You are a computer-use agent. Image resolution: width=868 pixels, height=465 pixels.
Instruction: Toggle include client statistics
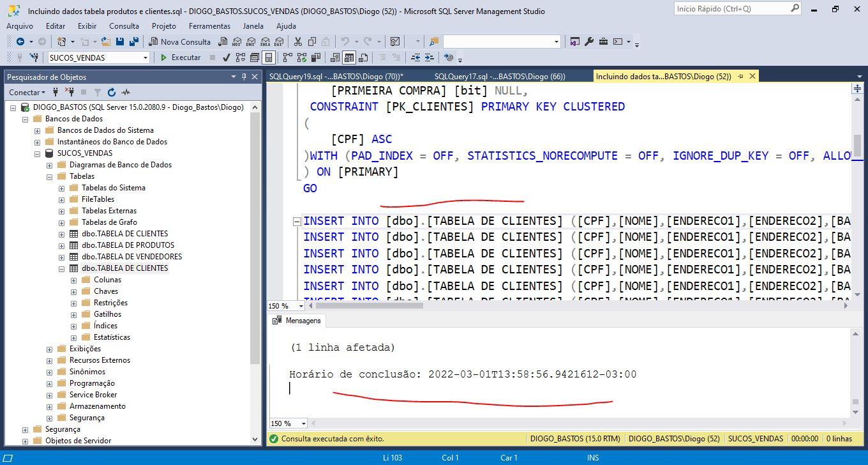(316, 57)
